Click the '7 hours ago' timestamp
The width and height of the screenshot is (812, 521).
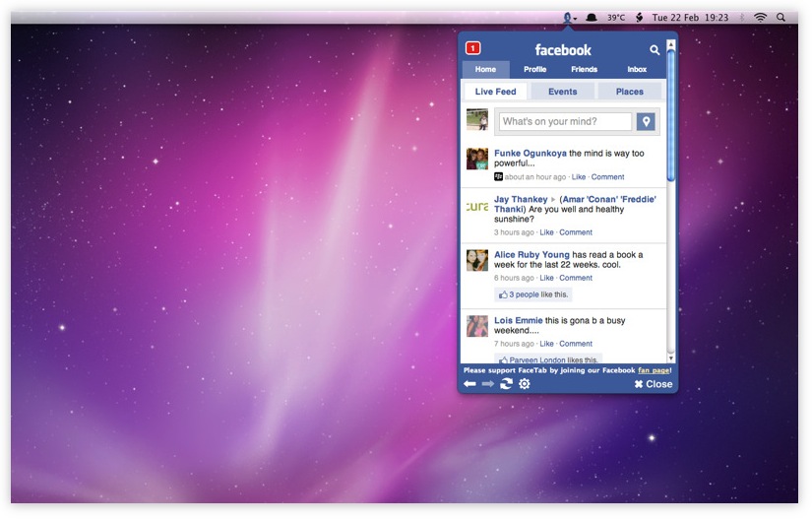coord(514,344)
